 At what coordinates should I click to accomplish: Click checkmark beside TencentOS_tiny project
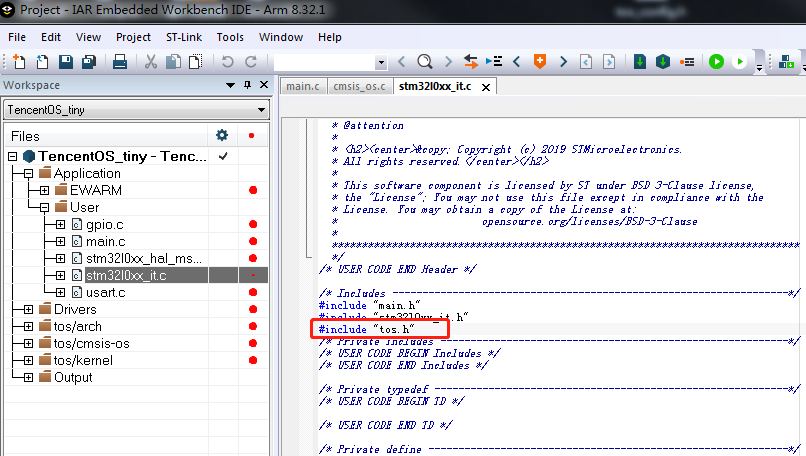tap(223, 157)
